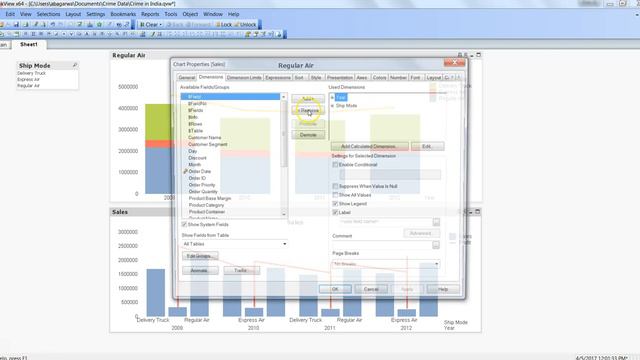Open the Object menu

pos(190,14)
